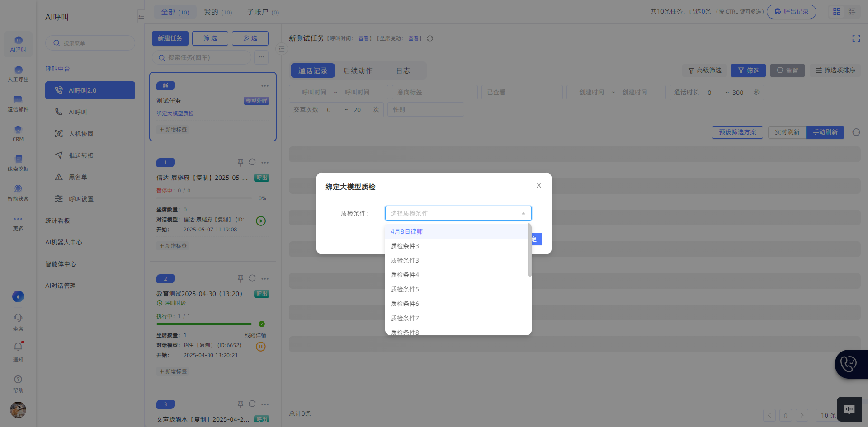Viewport: 868px width, 427px height.
Task: Click the 绑定大模型质检 link
Action: point(175,113)
